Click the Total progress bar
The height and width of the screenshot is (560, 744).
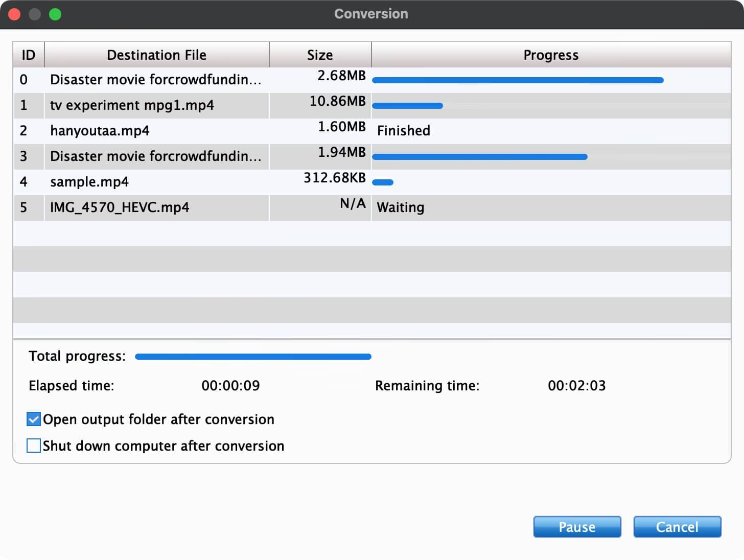[253, 357]
